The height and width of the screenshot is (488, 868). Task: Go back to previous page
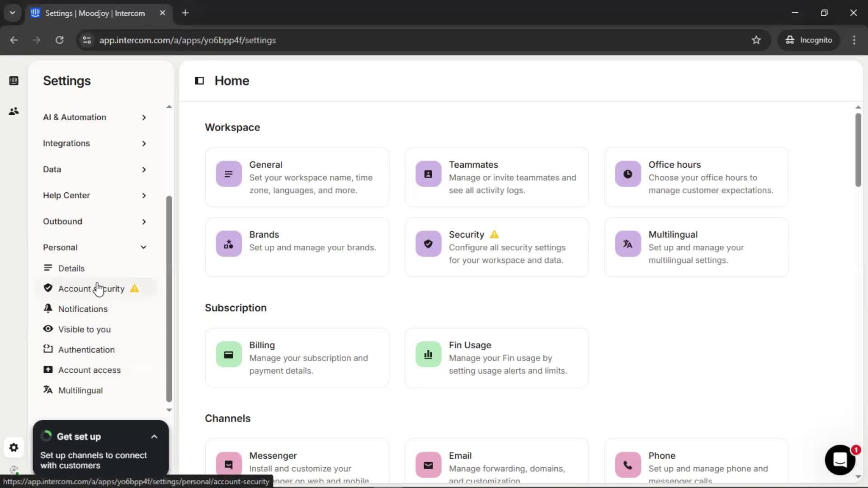click(14, 40)
